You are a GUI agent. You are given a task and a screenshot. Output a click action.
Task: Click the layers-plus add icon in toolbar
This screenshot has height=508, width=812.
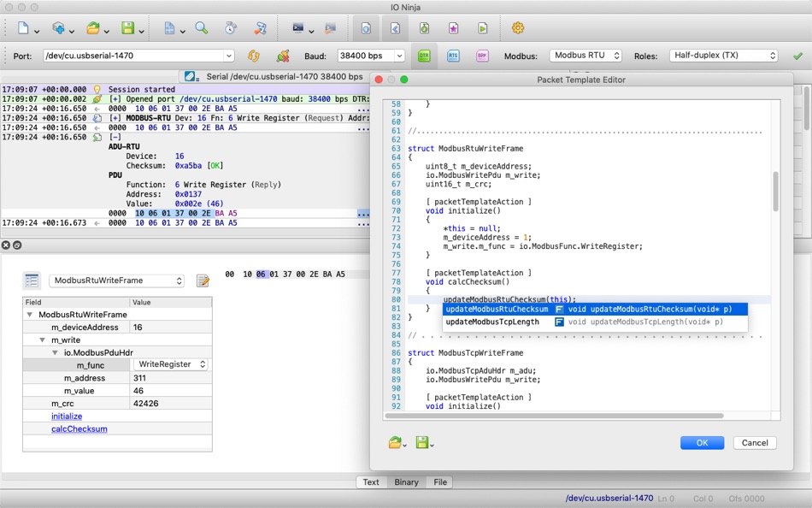point(58,28)
